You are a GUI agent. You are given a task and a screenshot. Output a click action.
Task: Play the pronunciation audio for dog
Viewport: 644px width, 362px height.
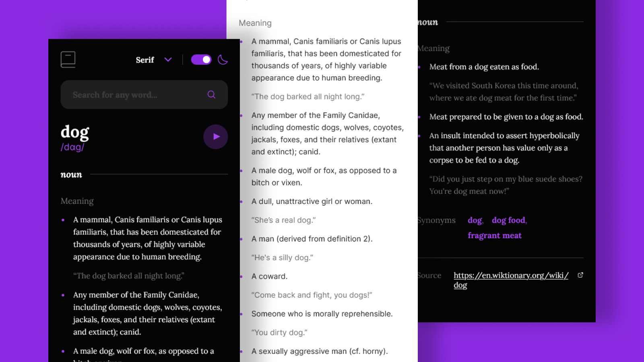(x=215, y=137)
